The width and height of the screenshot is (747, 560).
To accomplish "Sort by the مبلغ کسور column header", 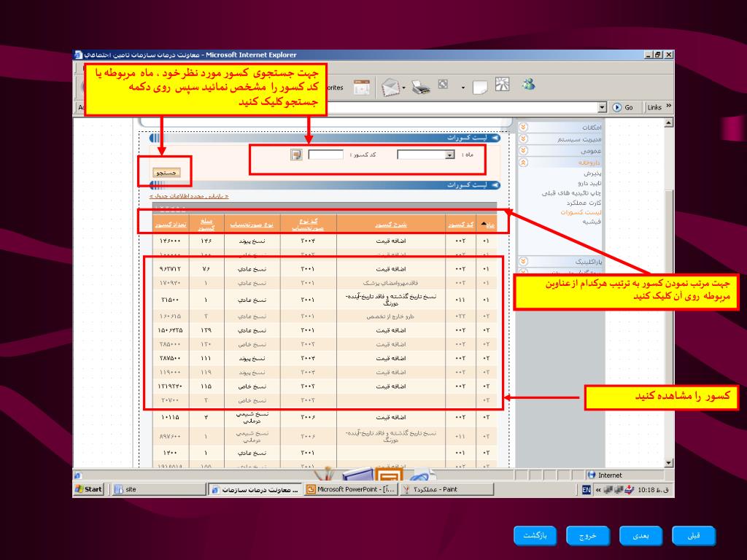I will pos(206,225).
